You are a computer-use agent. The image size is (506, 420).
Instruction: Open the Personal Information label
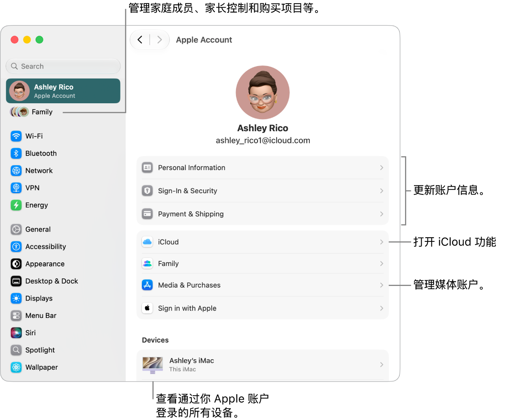[191, 168]
